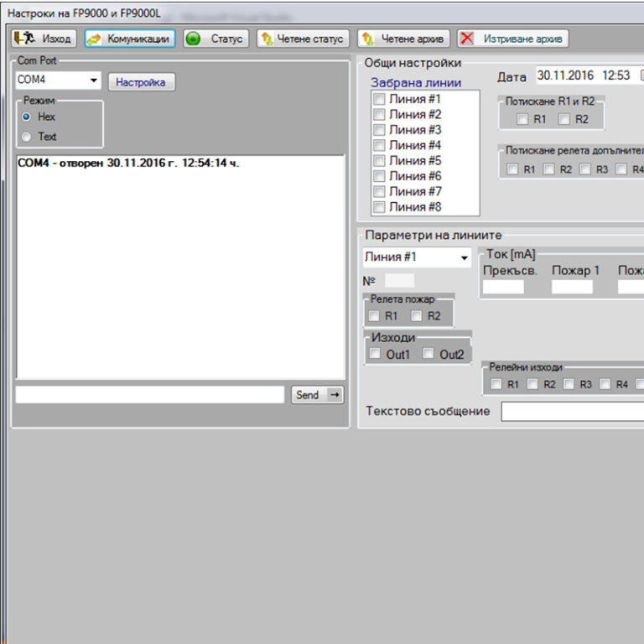Select the Hex mode radio button
The width and height of the screenshot is (644, 644).
27,117
